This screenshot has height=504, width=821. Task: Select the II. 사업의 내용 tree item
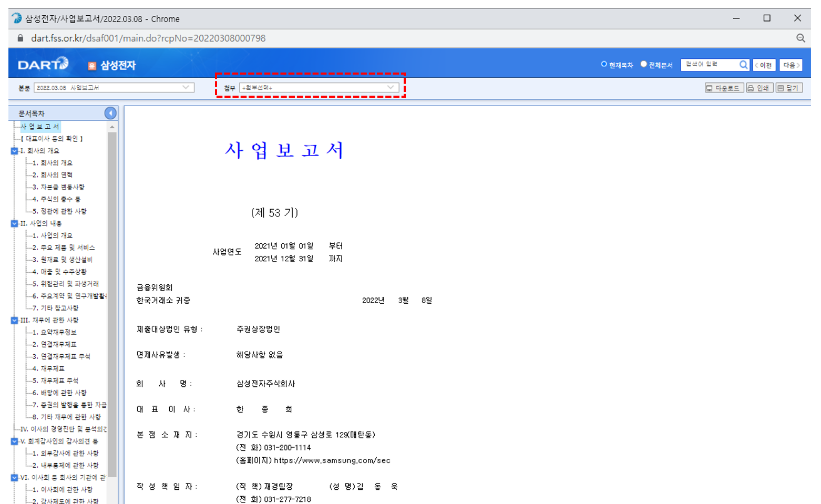41,223
